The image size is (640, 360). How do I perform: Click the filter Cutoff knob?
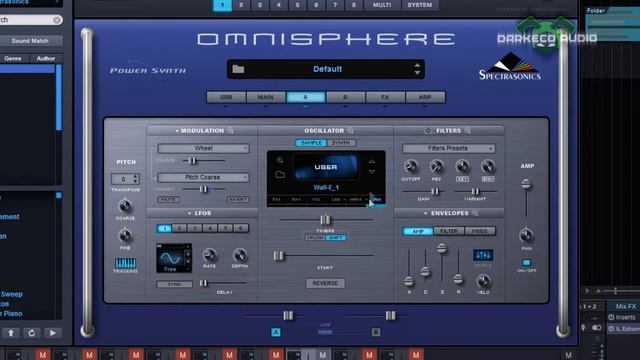point(411,166)
